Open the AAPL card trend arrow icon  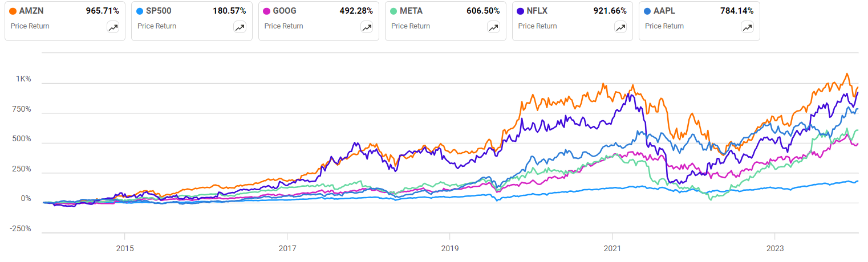(747, 27)
